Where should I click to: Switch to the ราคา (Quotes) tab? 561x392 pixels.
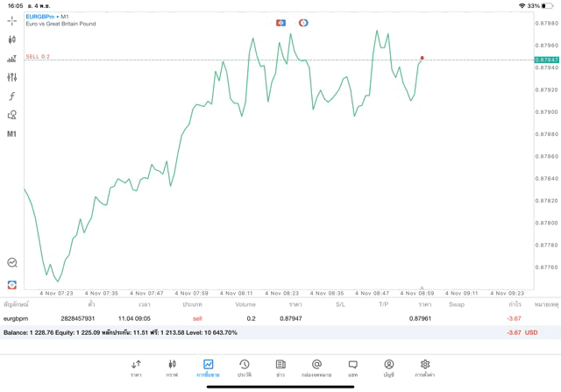pyautogui.click(x=136, y=367)
